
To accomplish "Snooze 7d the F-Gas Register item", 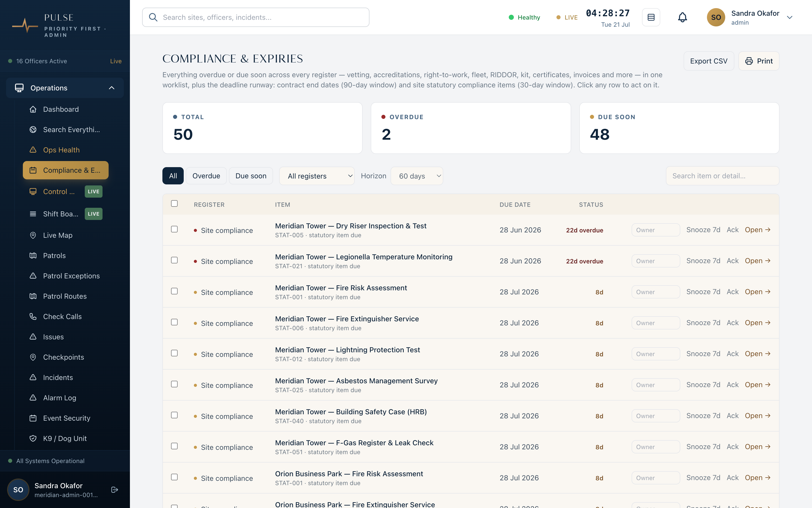I will coord(703,447).
